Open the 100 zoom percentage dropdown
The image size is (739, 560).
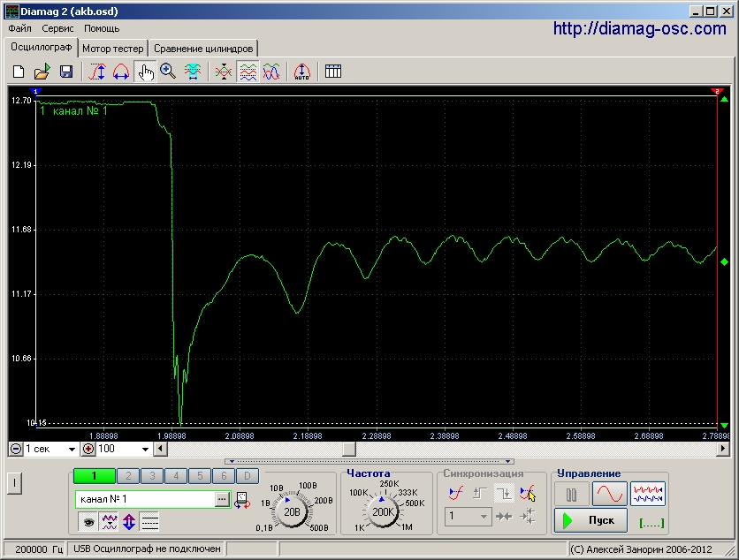coord(145,450)
